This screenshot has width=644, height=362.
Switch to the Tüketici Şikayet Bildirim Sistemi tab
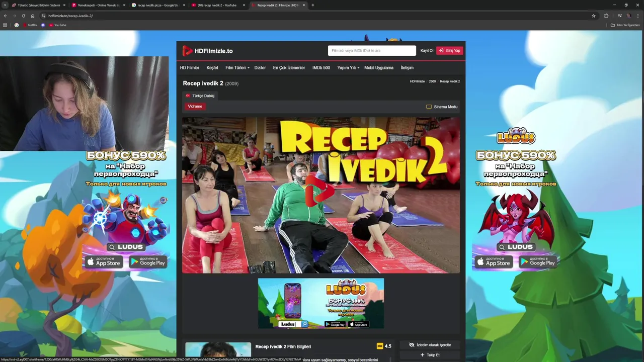click(38, 5)
